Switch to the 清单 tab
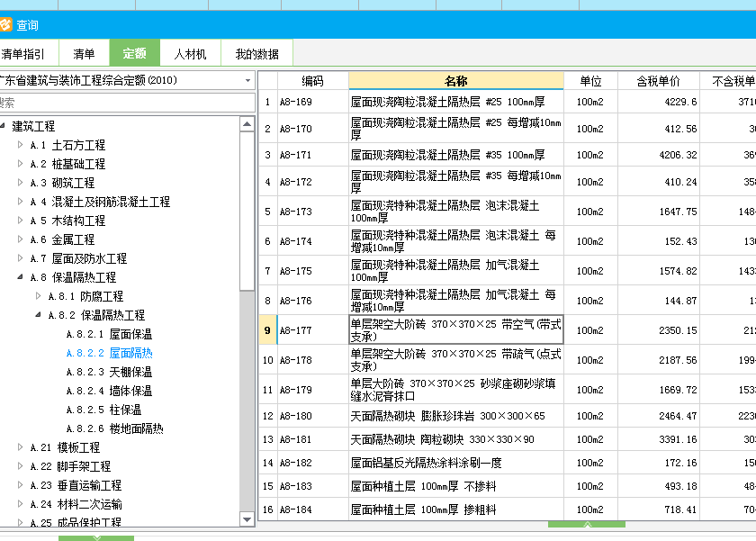Screen dimensions: 756x541 [84, 53]
